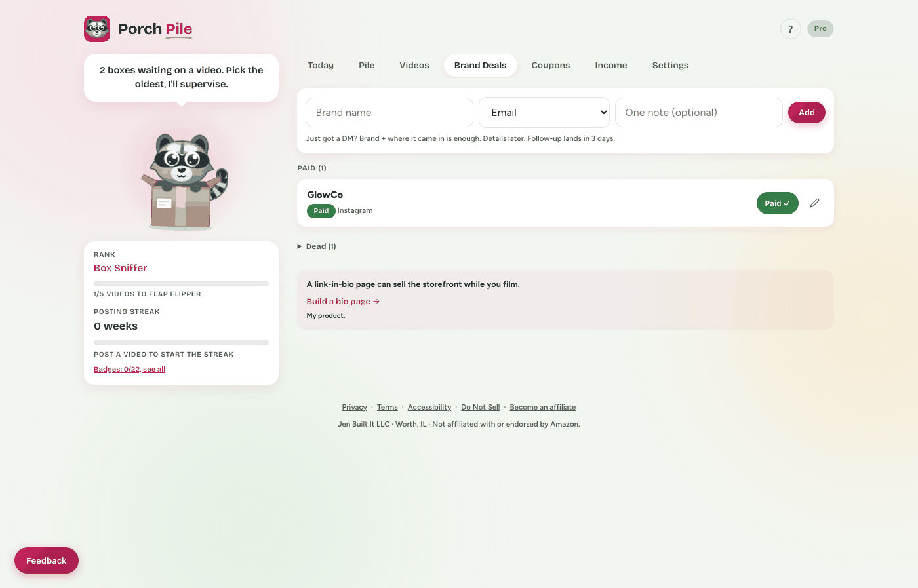Open help with the question mark icon

click(x=790, y=29)
